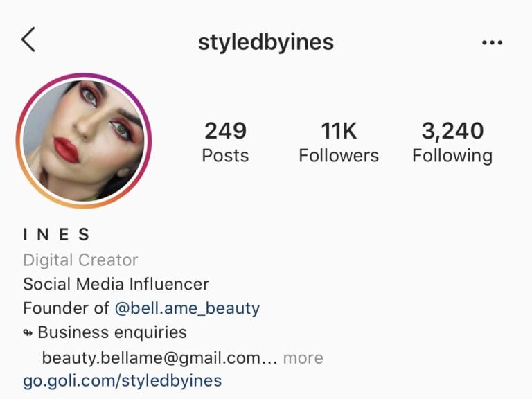Open the three-dots options menu
Image resolution: width=532 pixels, height=399 pixels.
(492, 43)
